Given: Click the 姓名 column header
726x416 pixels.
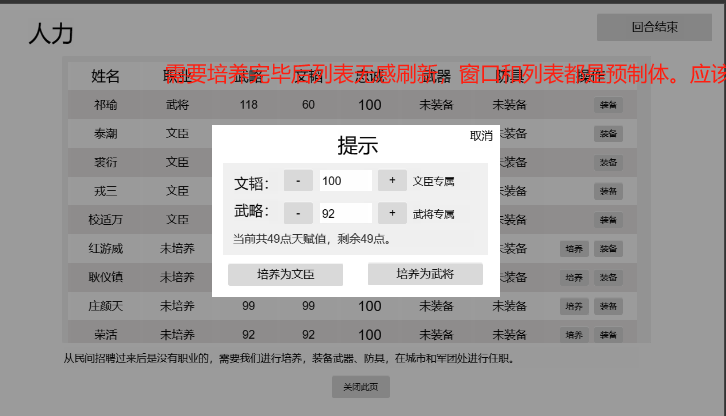Looking at the screenshot, I should click(106, 76).
